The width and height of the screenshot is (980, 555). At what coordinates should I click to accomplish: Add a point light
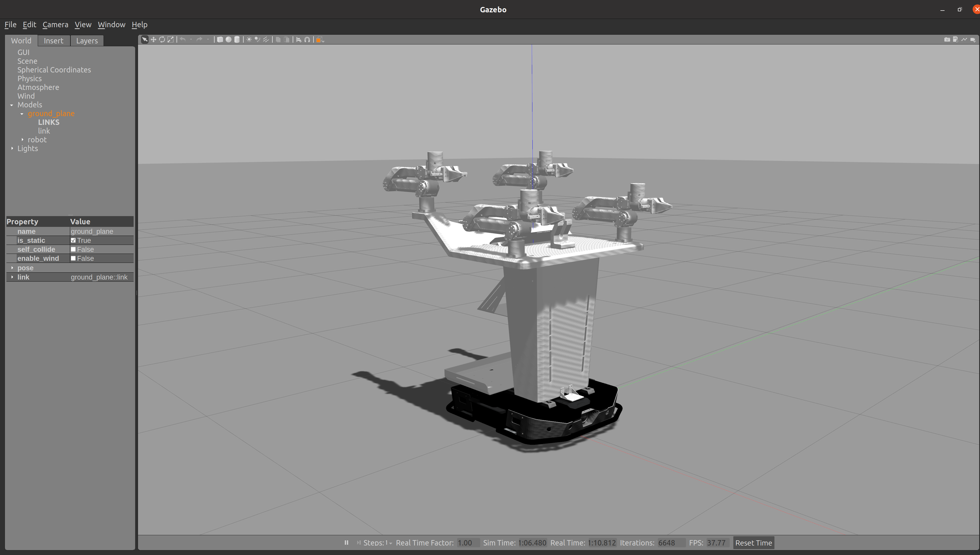[249, 40]
